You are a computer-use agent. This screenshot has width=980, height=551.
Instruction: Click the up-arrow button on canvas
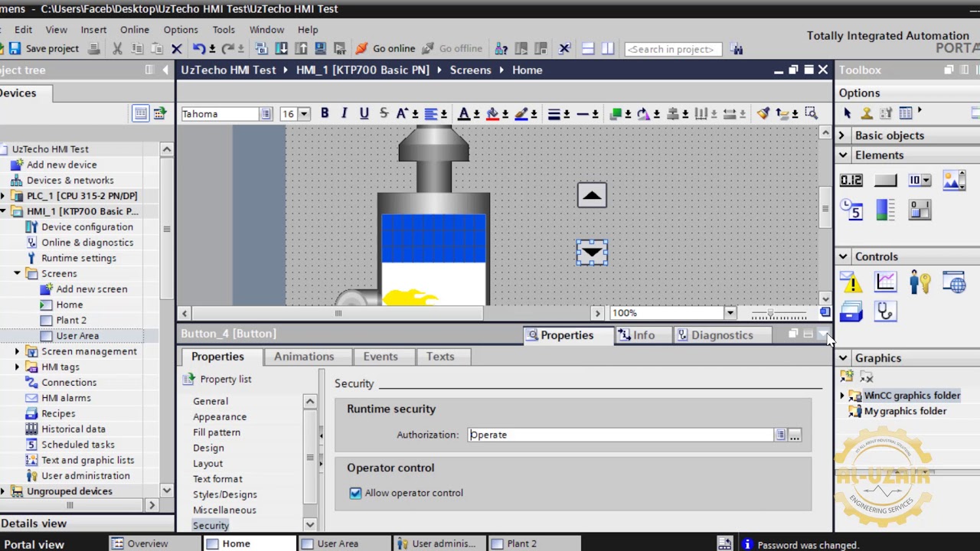[x=592, y=195]
